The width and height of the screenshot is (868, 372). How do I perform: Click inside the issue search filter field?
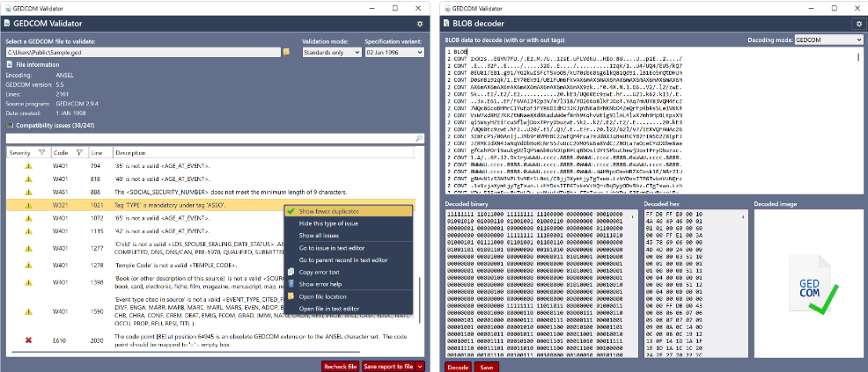pyautogui.click(x=210, y=139)
